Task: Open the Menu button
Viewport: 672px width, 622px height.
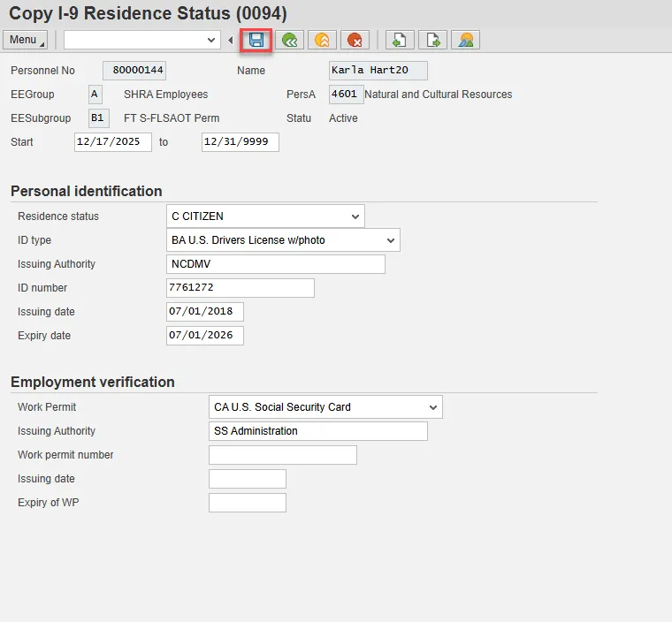Action: coord(25,40)
